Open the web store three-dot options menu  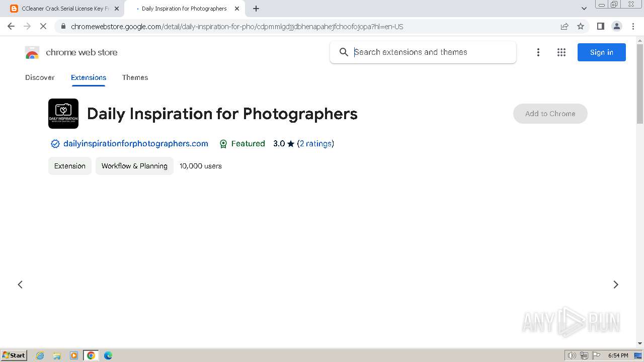tap(538, 52)
